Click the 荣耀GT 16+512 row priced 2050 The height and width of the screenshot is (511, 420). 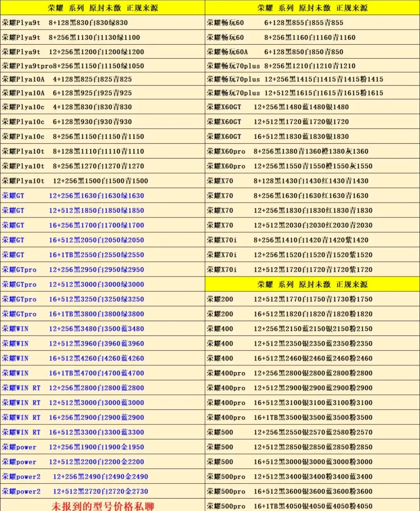103,240
